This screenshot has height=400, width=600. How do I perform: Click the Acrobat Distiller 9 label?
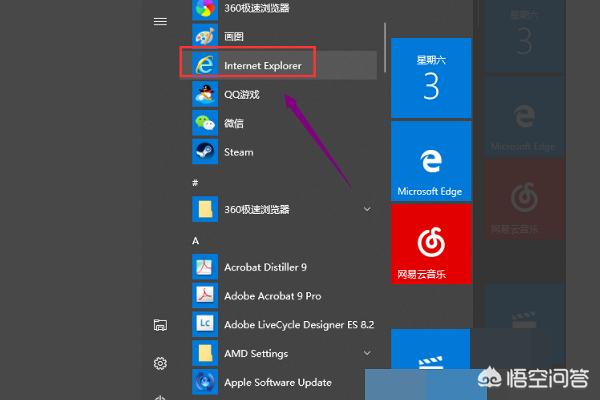click(x=266, y=267)
